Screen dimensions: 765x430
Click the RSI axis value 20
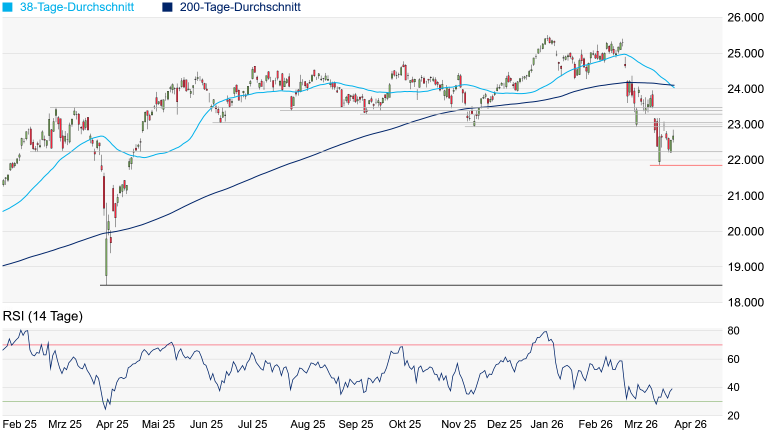point(733,416)
